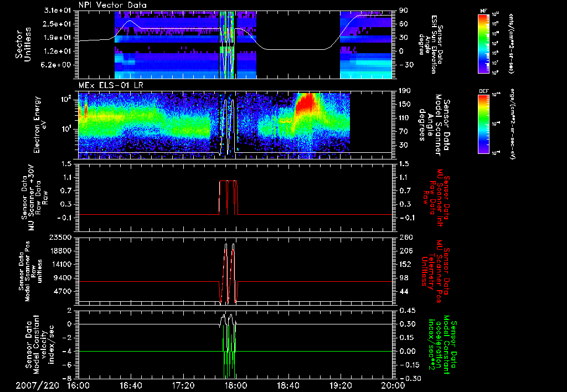Click the 2.5e+01 sector tick label
567x392 pixels.
coord(56,24)
